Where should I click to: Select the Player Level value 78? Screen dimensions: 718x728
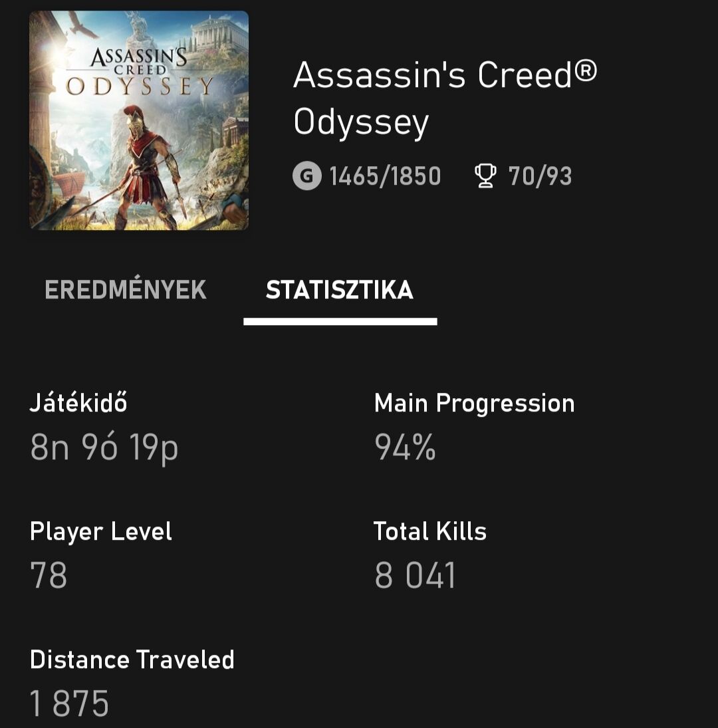click(x=49, y=576)
